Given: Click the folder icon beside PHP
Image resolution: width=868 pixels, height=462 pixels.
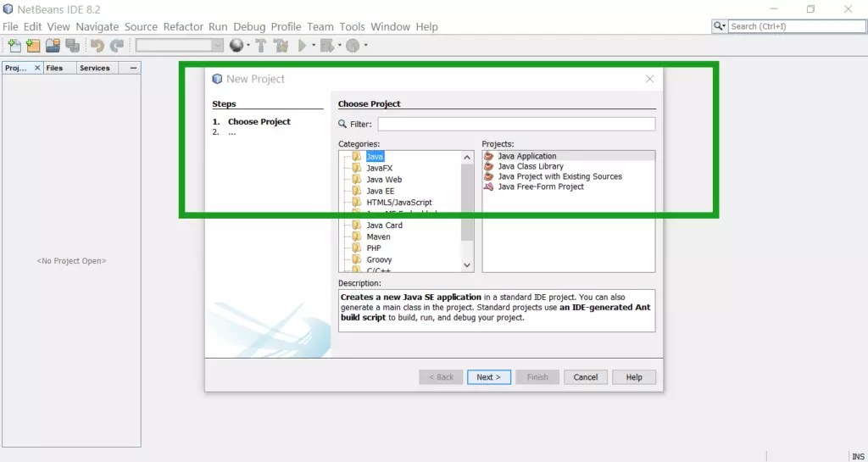Looking at the screenshot, I should 357,248.
